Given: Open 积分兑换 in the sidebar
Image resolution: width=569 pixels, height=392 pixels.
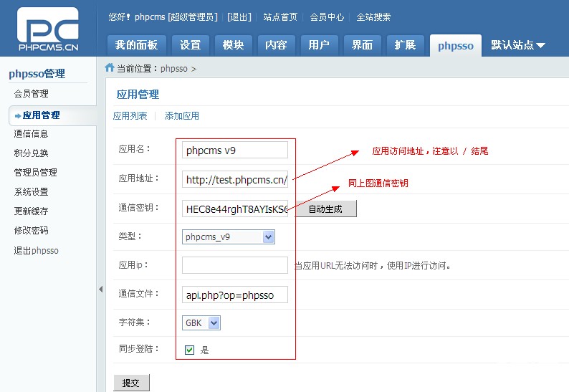Looking at the screenshot, I should [x=32, y=153].
